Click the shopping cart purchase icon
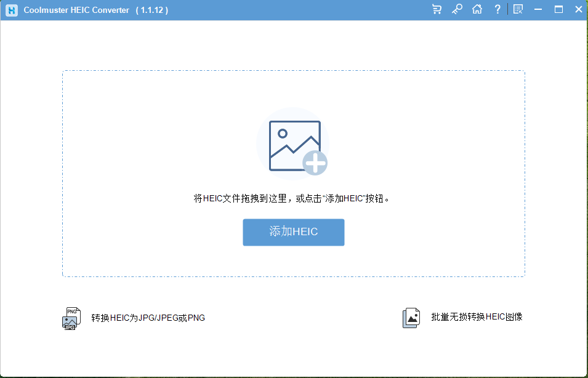This screenshot has width=588, height=378. (437, 9)
